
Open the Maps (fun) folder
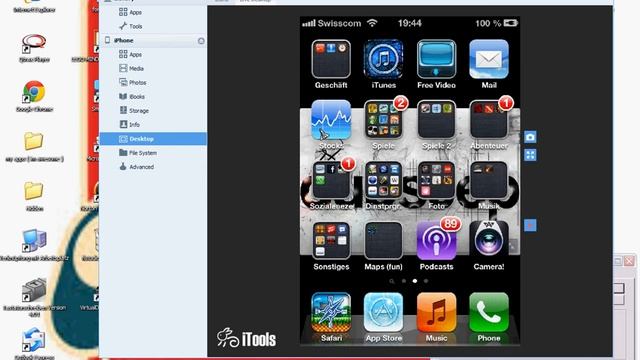point(383,241)
